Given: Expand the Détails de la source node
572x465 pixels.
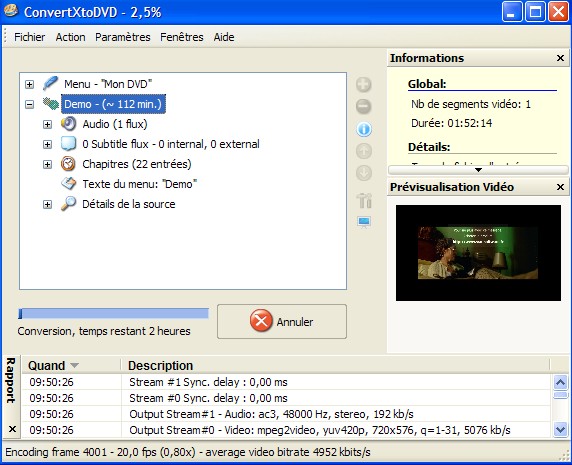Looking at the screenshot, I should click(47, 204).
